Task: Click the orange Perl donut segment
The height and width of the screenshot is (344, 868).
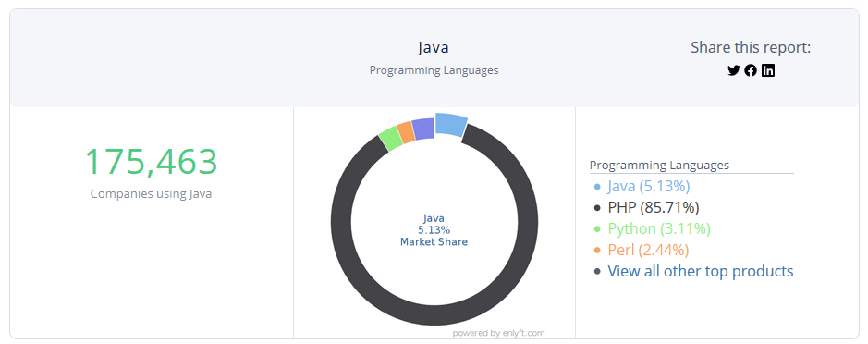Action: pyautogui.click(x=407, y=132)
